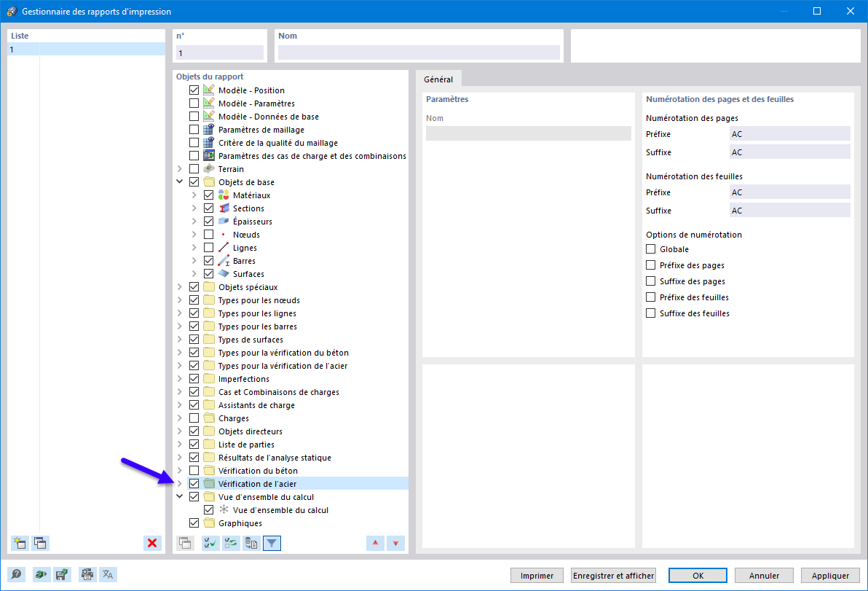868x591 pixels.
Task: Expand the Imperfections node
Action: click(x=179, y=379)
